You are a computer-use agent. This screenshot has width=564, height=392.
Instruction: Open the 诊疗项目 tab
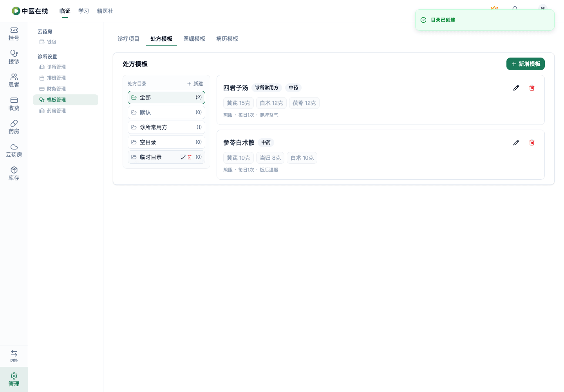pos(128,39)
